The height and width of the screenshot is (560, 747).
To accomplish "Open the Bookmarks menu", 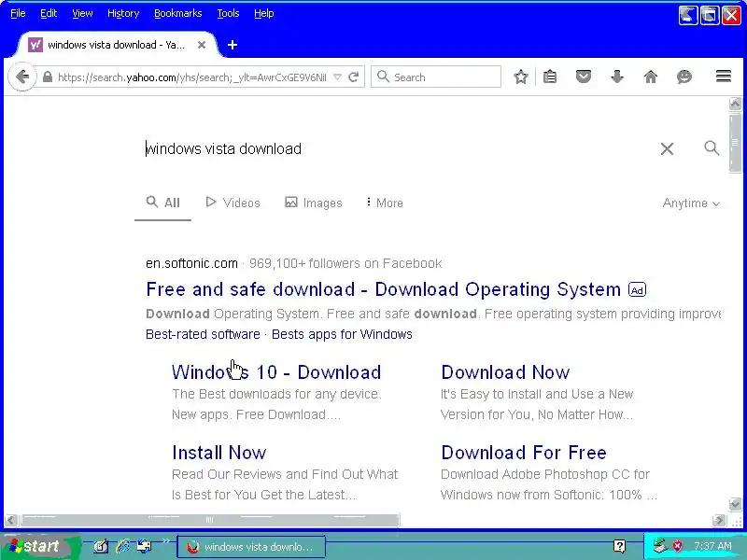I will pyautogui.click(x=178, y=13).
